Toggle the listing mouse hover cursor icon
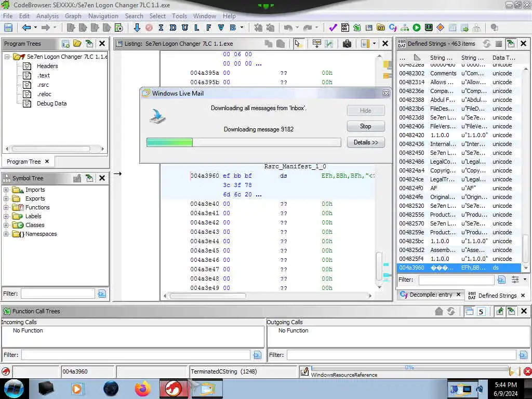 tap(298, 44)
